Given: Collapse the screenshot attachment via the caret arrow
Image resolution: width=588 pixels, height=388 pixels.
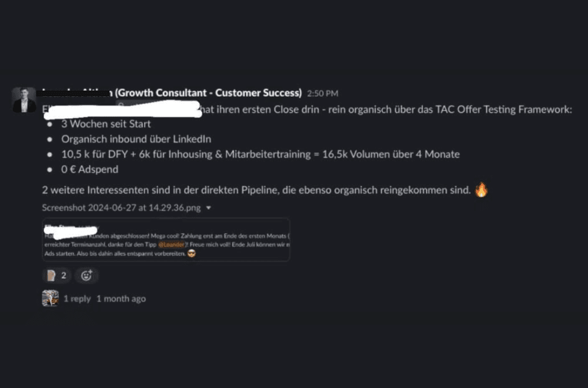Looking at the screenshot, I should click(x=209, y=208).
